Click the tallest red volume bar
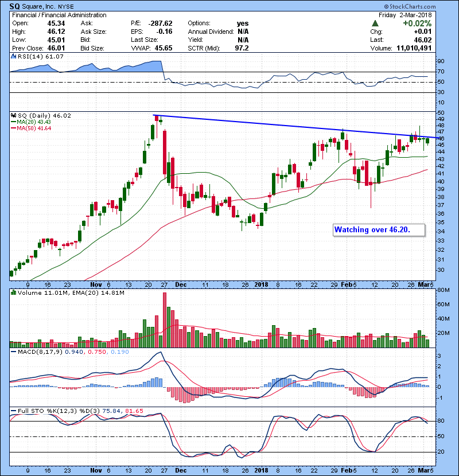The width and height of the screenshot is (459, 476). click(x=165, y=320)
